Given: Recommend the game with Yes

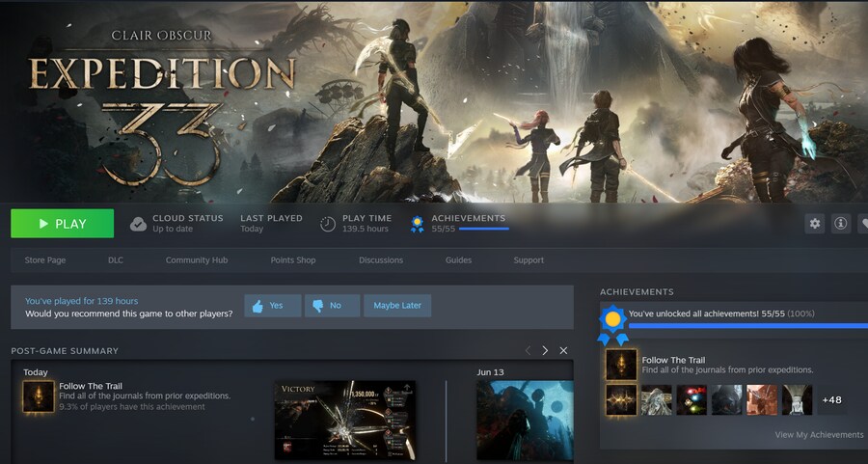Looking at the screenshot, I should [x=273, y=306].
